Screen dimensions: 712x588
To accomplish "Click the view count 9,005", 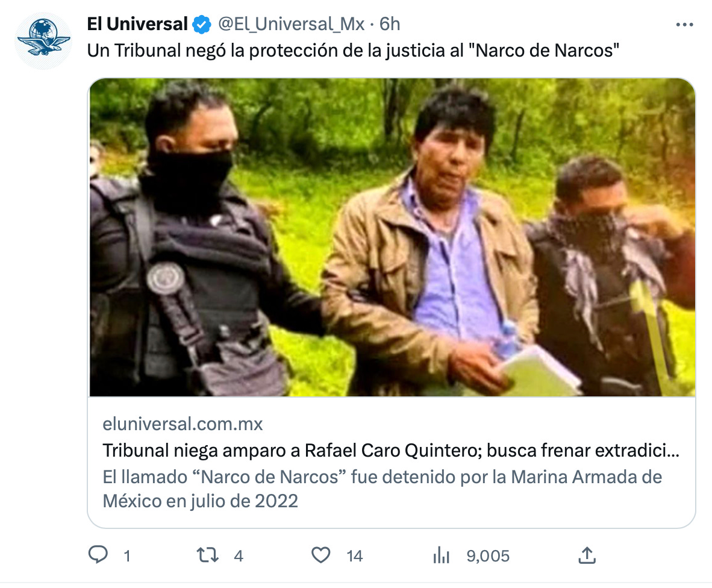I will coord(488,555).
